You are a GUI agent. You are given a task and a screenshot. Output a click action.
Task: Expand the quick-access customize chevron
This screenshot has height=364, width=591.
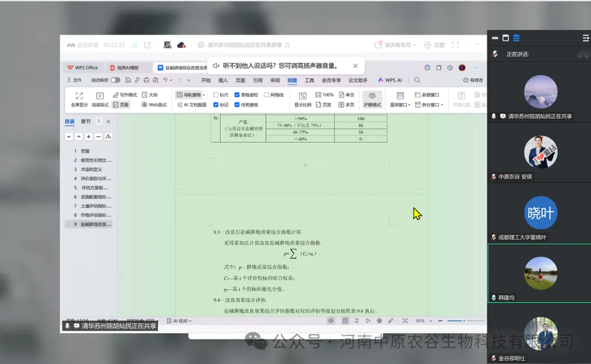point(189,80)
